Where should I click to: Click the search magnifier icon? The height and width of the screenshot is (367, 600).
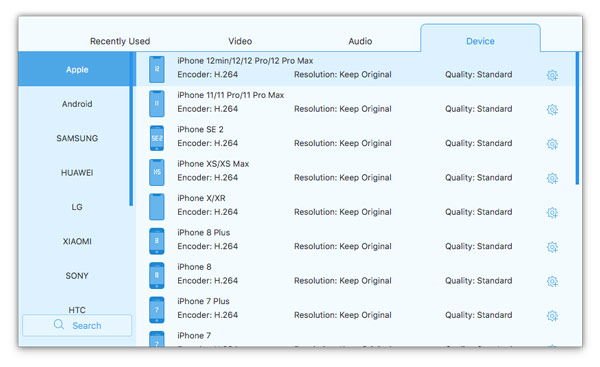(x=59, y=325)
